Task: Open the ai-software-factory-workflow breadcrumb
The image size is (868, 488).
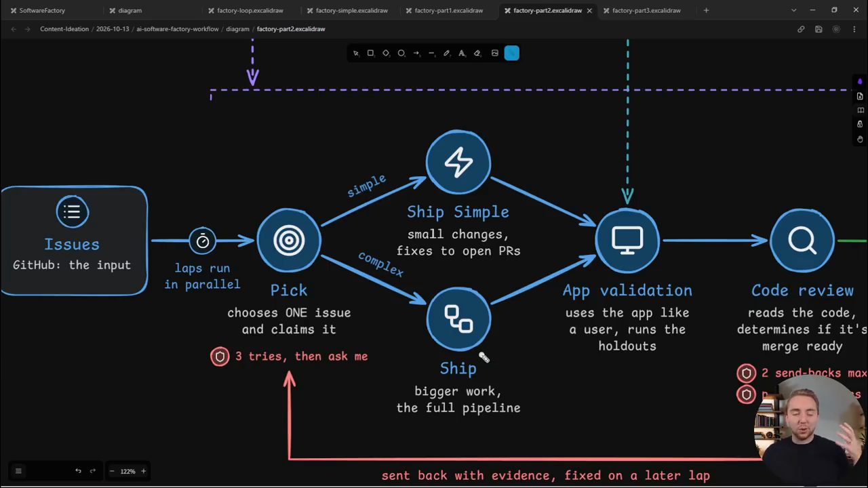Action: [x=178, y=29]
